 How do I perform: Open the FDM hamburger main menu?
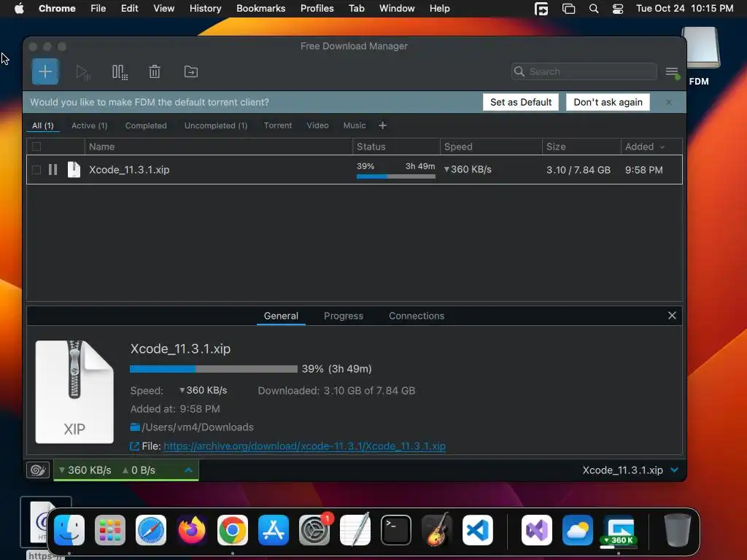[672, 72]
